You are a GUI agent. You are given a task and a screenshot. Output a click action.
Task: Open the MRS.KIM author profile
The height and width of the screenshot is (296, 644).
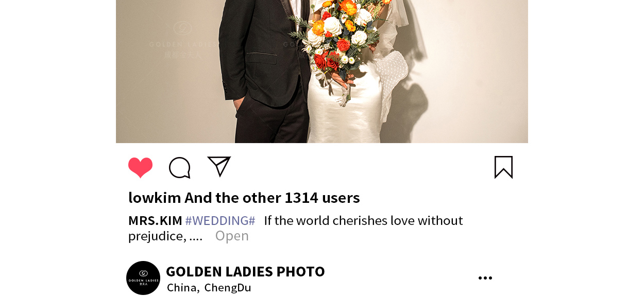(x=155, y=221)
